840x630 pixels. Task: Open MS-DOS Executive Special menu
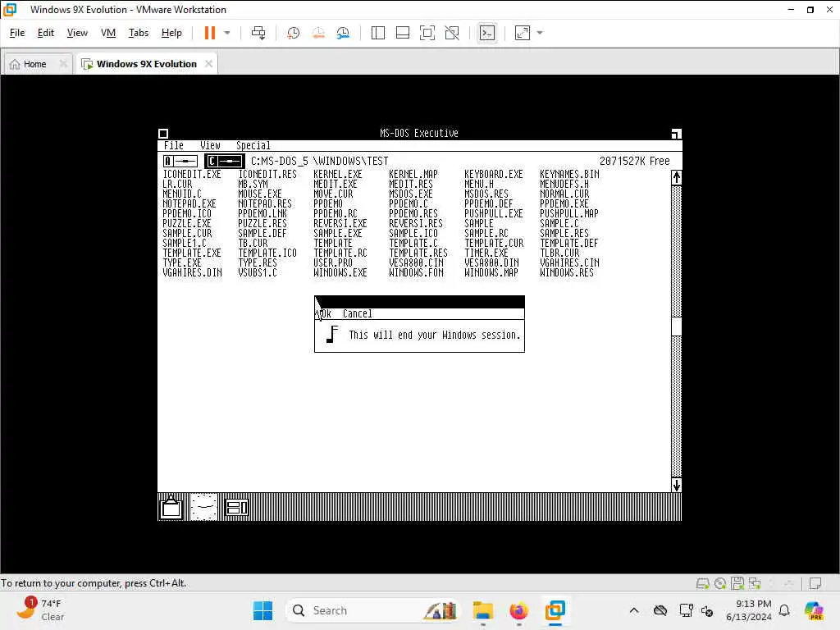coord(253,146)
